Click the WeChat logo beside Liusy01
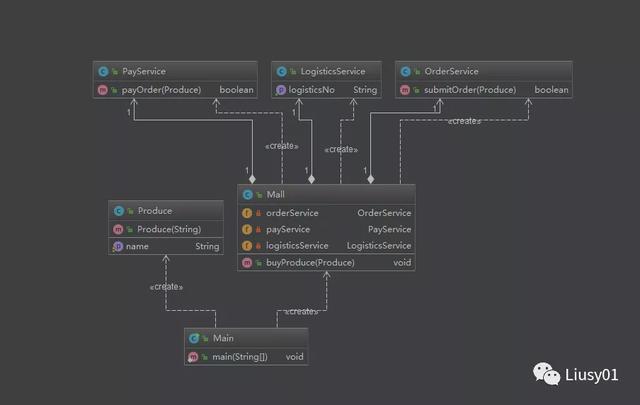This screenshot has height=405, width=640. (547, 375)
